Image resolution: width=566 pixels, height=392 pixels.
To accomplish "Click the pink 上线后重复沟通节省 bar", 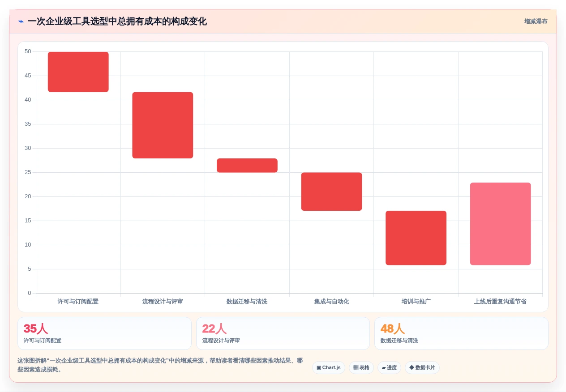I will pos(500,224).
